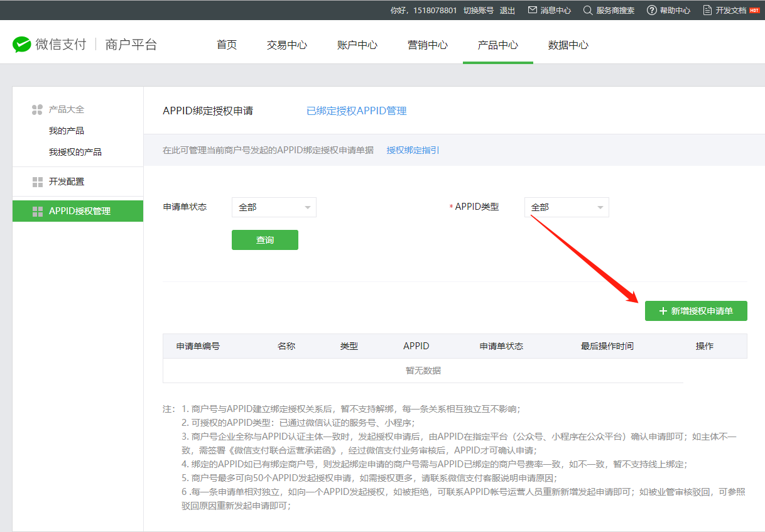Click the 开发配置 grid icon
This screenshot has width=765, height=532.
37,182
